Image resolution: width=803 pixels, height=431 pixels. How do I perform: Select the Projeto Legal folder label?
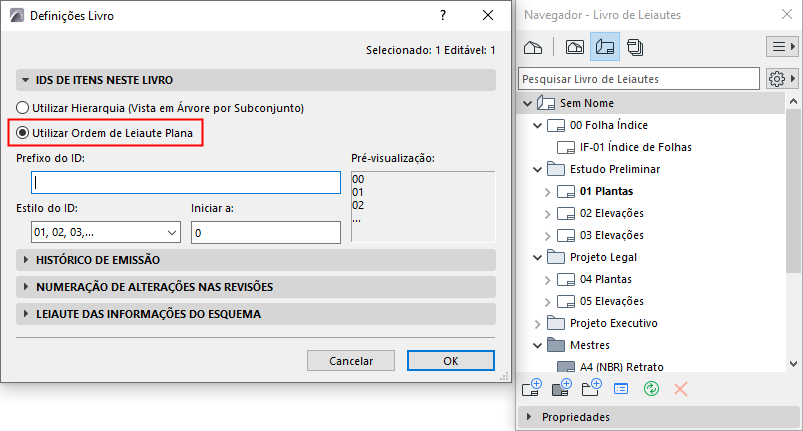[603, 257]
